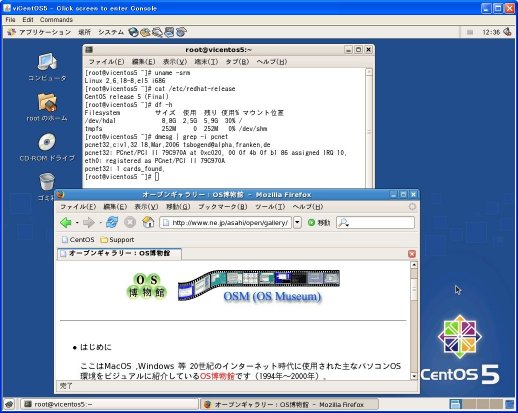Viewport: 518px width, 413px height.
Task: Open Firefox ファイル(F) menu
Action: (78, 207)
